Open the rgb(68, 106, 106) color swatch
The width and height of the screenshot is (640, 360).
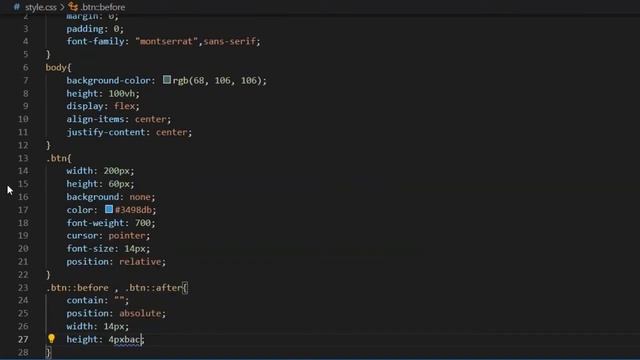167,79
